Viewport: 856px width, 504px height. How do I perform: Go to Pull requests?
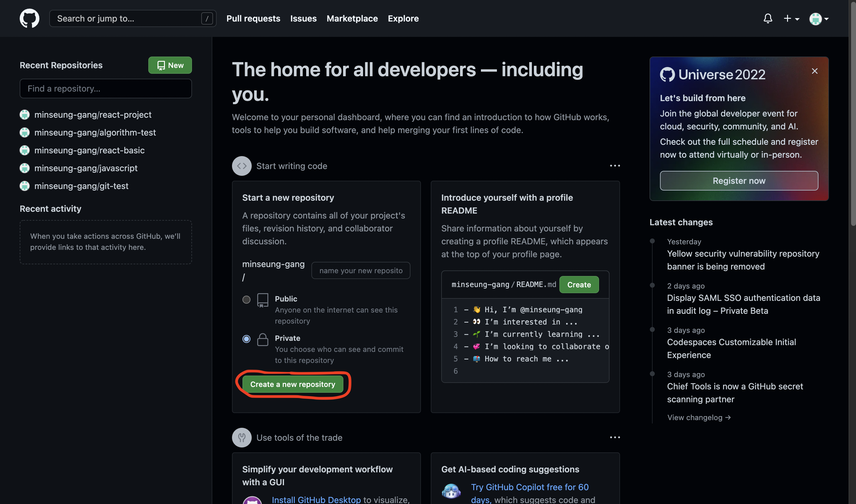pos(253,18)
